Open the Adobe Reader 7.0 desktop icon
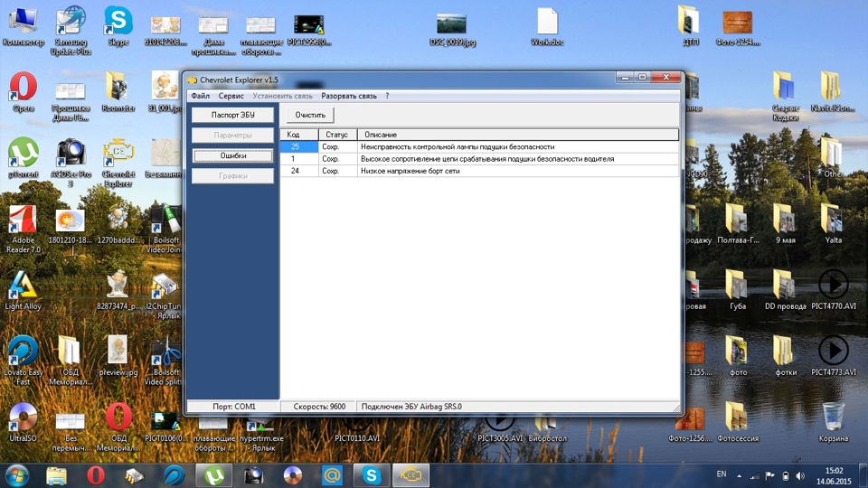Screen dimensions: 868x488 pyautogui.click(x=23, y=228)
